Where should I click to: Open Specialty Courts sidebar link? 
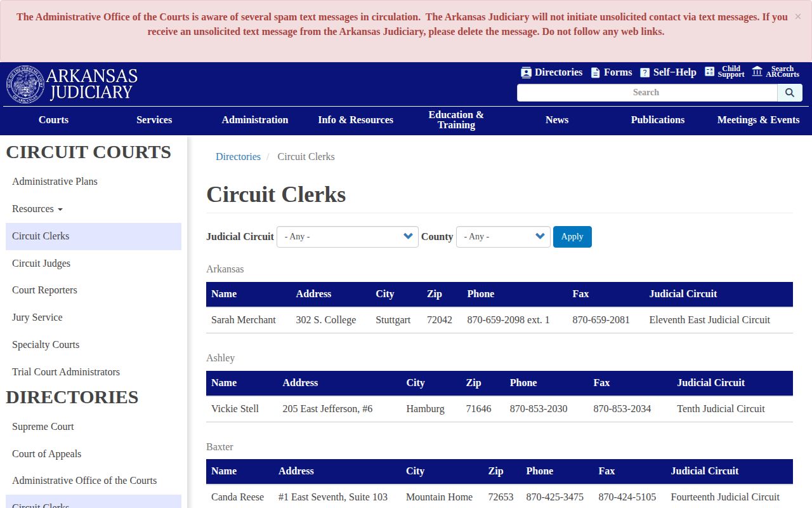93,345
